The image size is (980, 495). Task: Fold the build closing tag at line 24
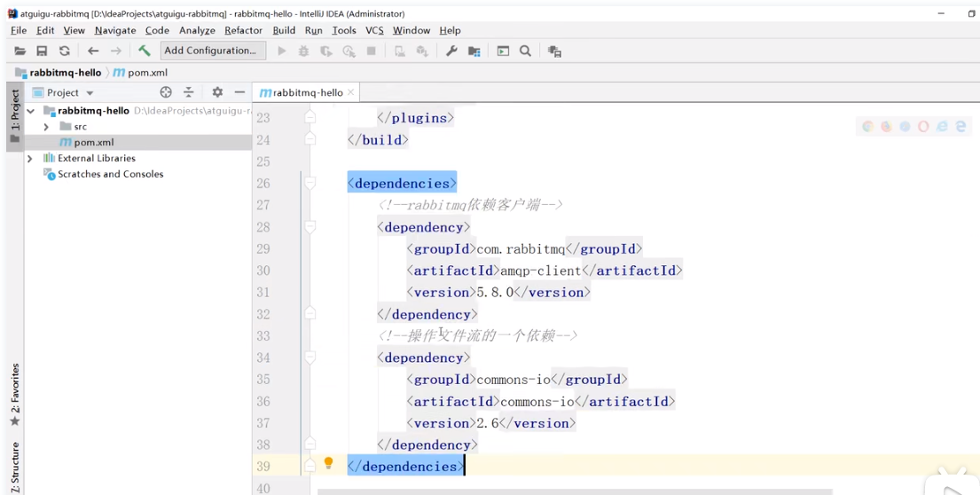click(310, 138)
